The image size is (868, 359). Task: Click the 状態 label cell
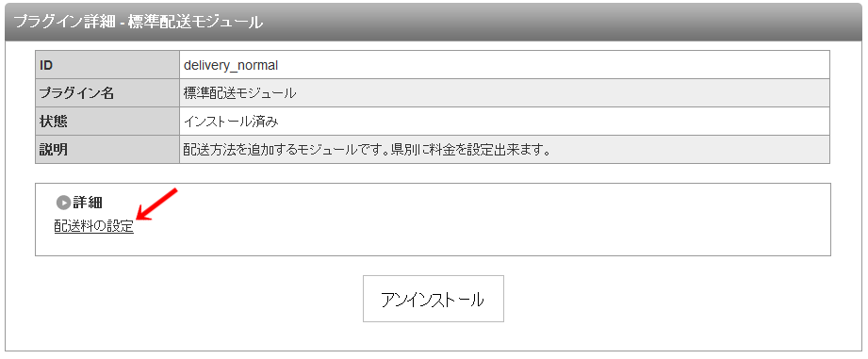coord(107,122)
